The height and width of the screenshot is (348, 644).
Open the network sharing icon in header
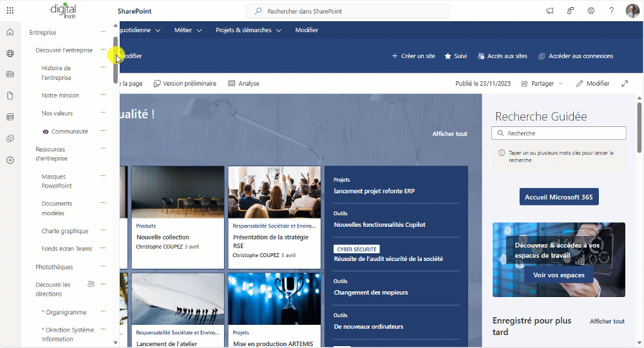pos(570,11)
